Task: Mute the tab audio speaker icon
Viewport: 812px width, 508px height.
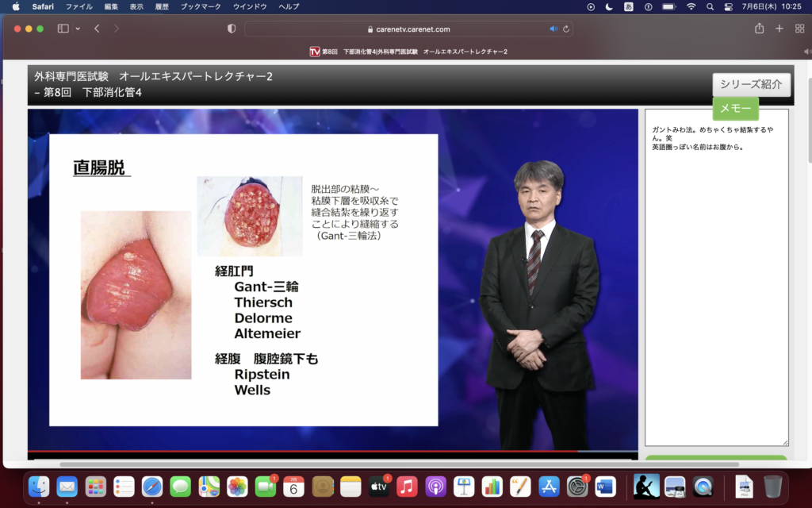Action: tap(553, 29)
